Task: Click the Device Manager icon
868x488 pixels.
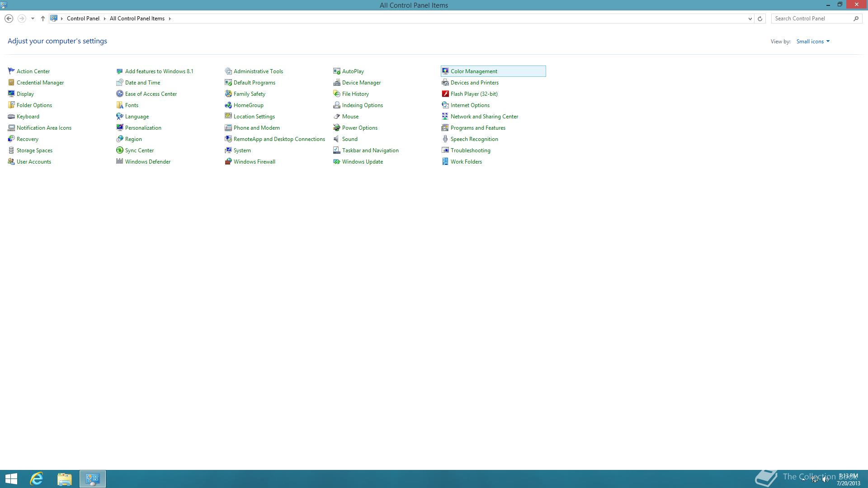Action: (x=337, y=82)
